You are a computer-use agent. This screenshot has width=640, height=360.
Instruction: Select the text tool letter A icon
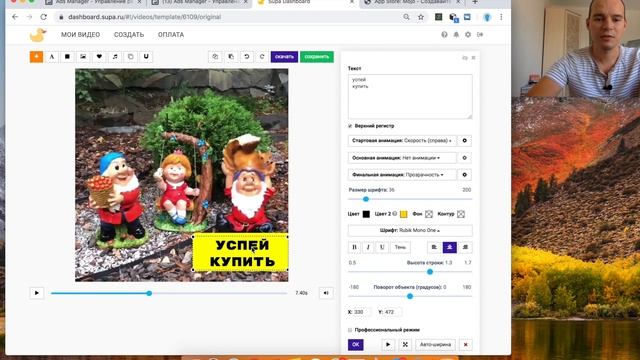coord(52,57)
